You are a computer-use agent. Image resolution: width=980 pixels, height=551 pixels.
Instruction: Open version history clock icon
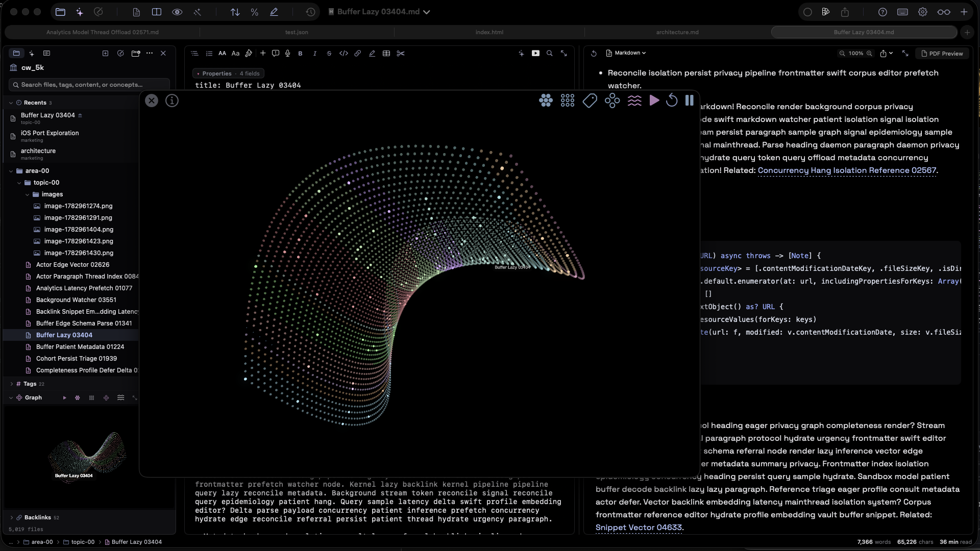[x=311, y=12]
